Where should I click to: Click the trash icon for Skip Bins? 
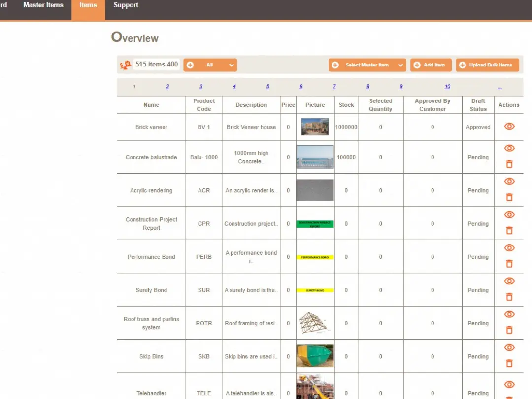[509, 364]
